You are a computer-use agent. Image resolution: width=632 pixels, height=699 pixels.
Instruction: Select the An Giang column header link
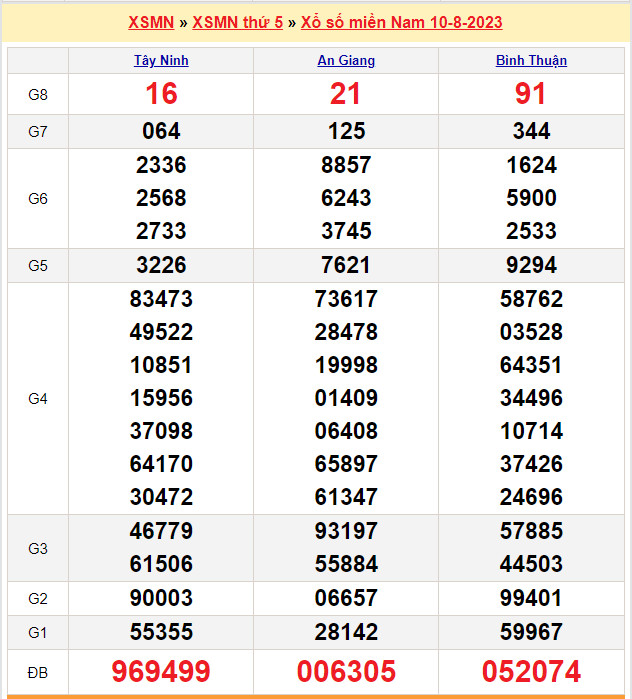click(x=346, y=60)
